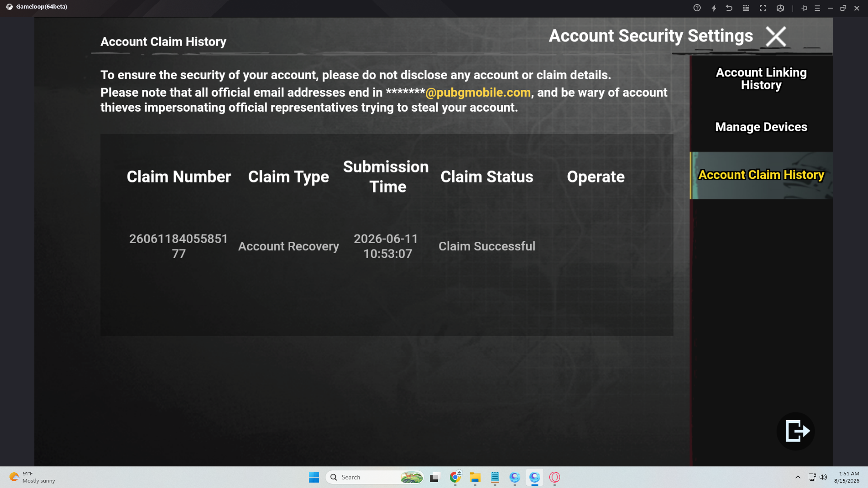
Task: Click the log out exit icon
Action: (x=796, y=431)
